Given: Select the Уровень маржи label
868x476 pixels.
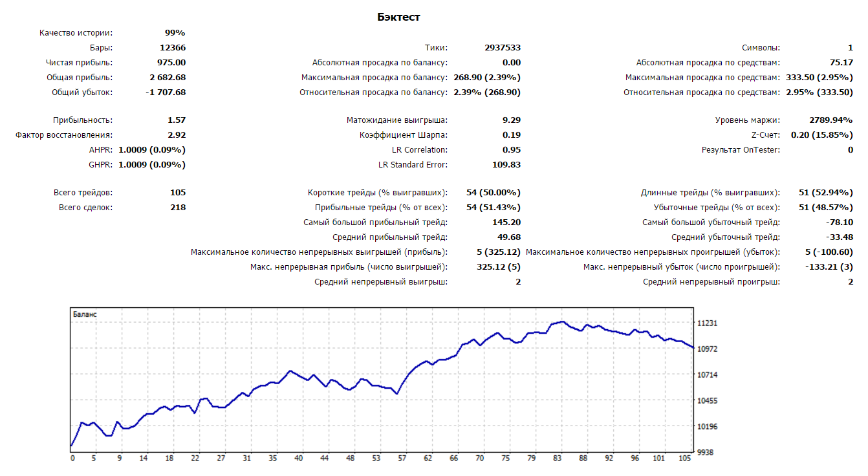Looking at the screenshot, I should (747, 120).
